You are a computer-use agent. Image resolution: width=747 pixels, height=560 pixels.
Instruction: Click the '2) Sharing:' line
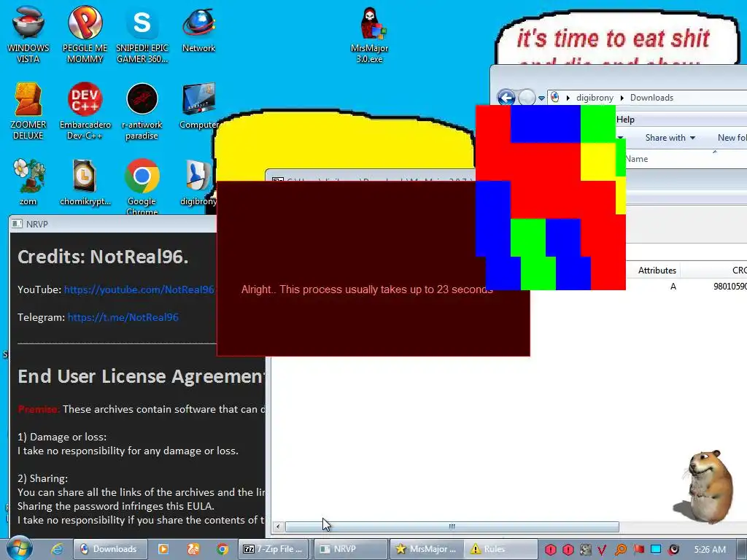point(43,478)
